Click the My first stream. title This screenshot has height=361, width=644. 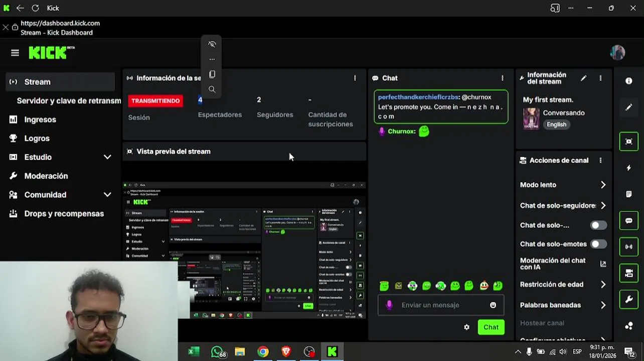[548, 100]
